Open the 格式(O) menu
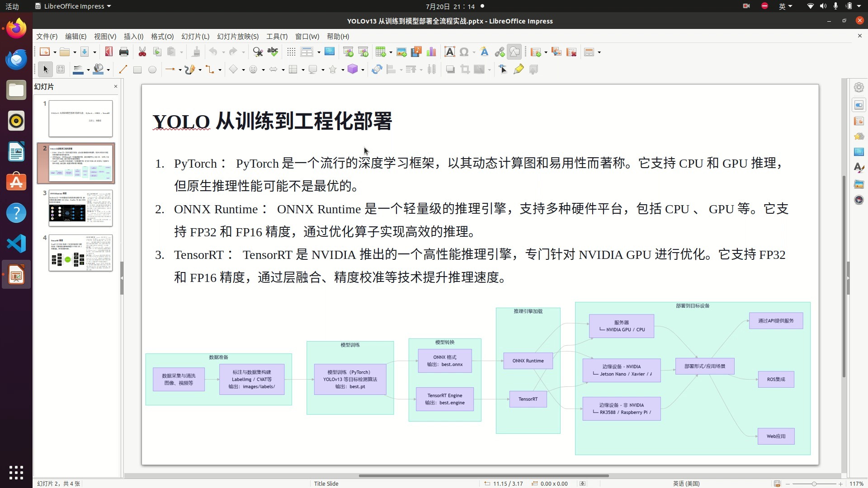The height and width of the screenshot is (488, 868). coord(162,37)
